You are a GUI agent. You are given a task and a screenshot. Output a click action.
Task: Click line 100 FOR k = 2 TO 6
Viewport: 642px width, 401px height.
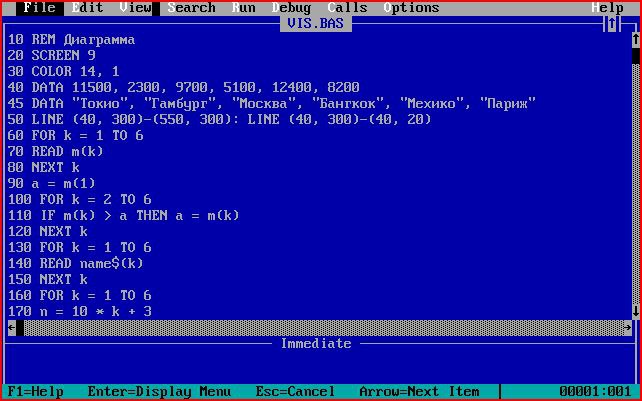79,199
